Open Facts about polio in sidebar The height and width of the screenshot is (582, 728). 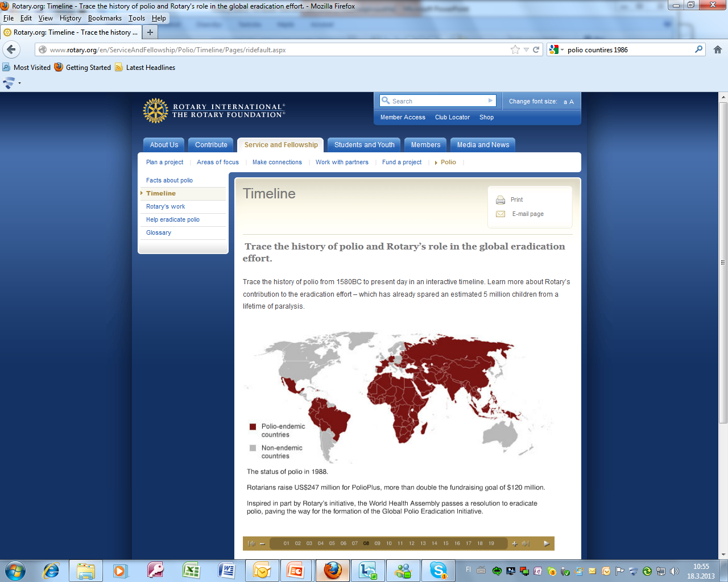click(169, 180)
